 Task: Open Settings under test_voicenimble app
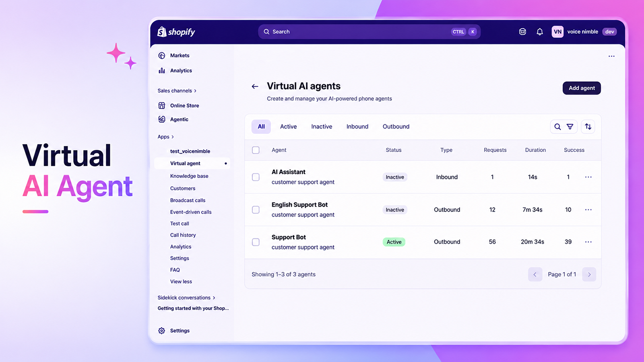coord(180,258)
